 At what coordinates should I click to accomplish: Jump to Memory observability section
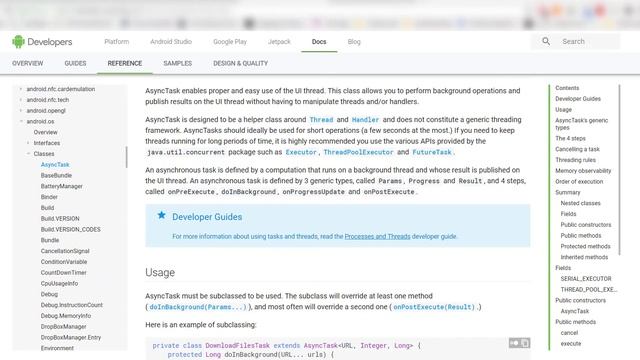pos(583,171)
